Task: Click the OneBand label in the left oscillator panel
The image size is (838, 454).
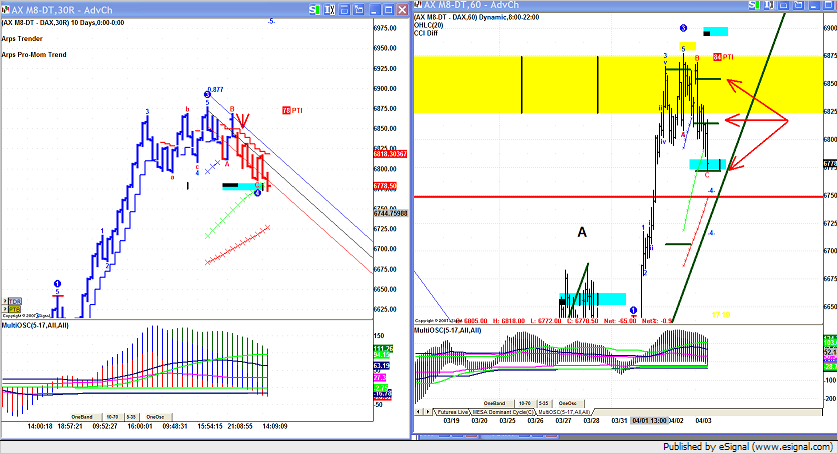Action: tap(82, 415)
